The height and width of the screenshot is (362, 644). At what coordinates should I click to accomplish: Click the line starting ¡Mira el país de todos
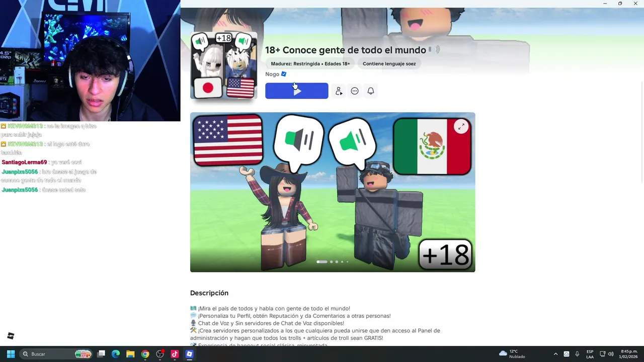(270, 309)
